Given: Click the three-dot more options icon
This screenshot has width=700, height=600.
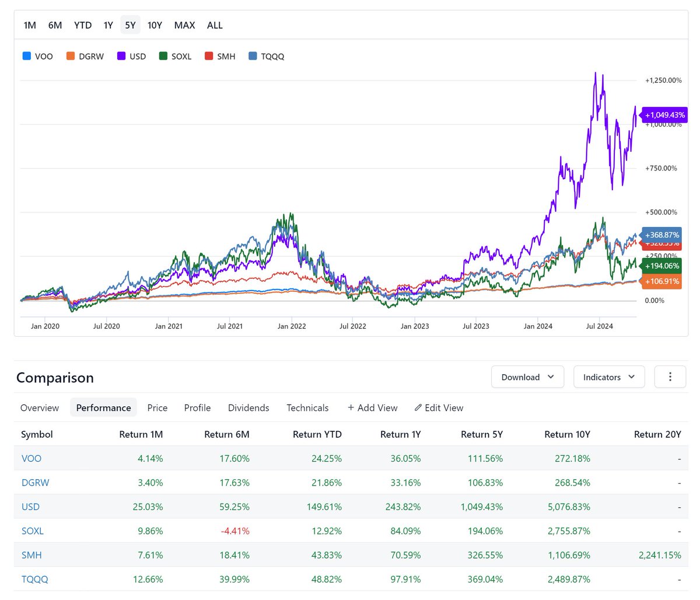Looking at the screenshot, I should (x=670, y=377).
